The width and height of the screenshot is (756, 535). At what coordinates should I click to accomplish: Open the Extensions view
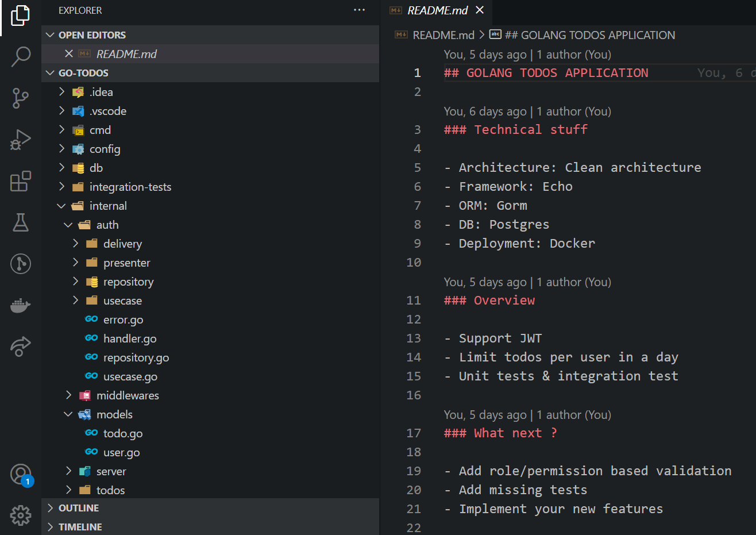coord(21,181)
